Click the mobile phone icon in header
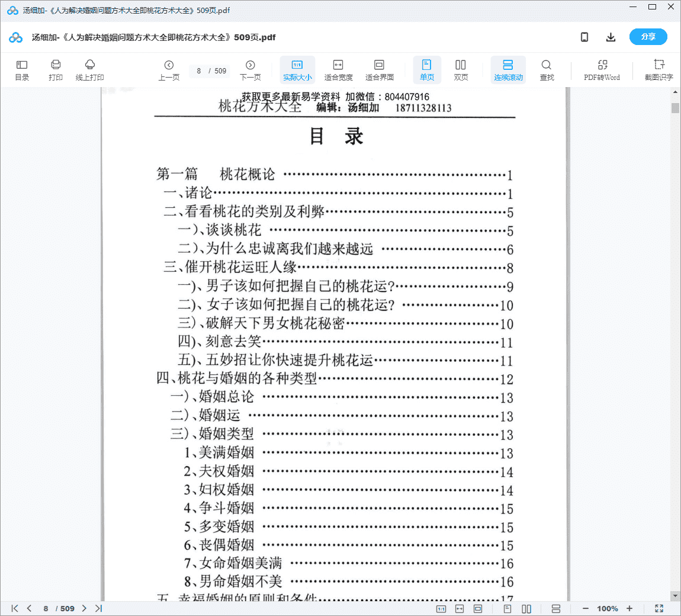This screenshot has width=681, height=616. [x=584, y=37]
